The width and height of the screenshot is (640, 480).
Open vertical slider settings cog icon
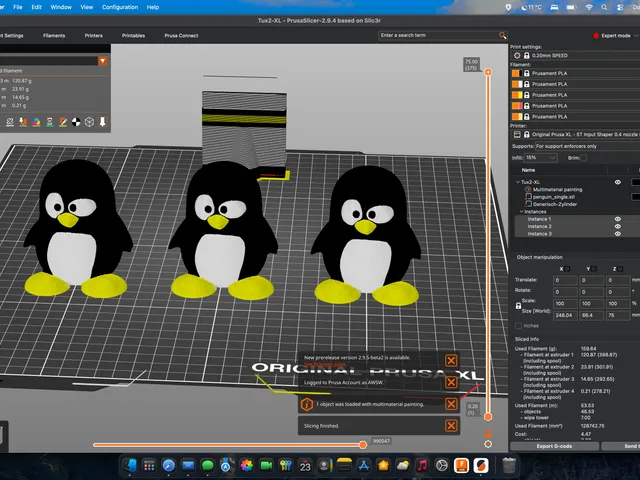(x=488, y=444)
